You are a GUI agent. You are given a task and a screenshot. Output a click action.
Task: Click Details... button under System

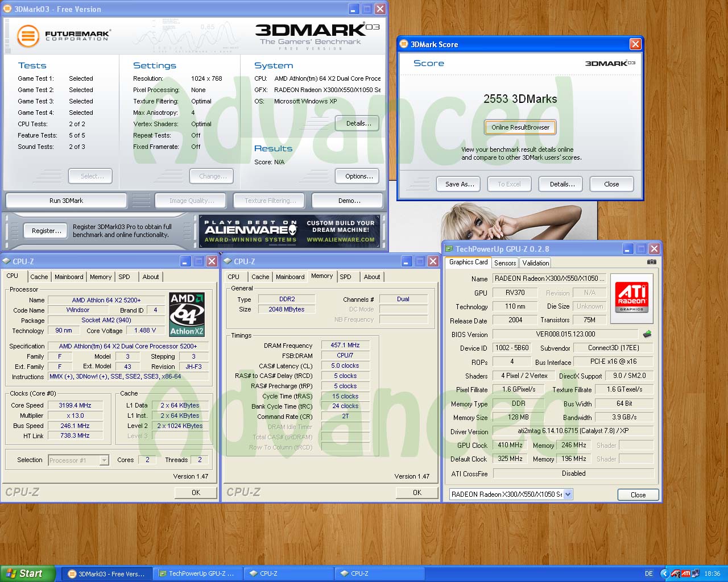point(358,123)
